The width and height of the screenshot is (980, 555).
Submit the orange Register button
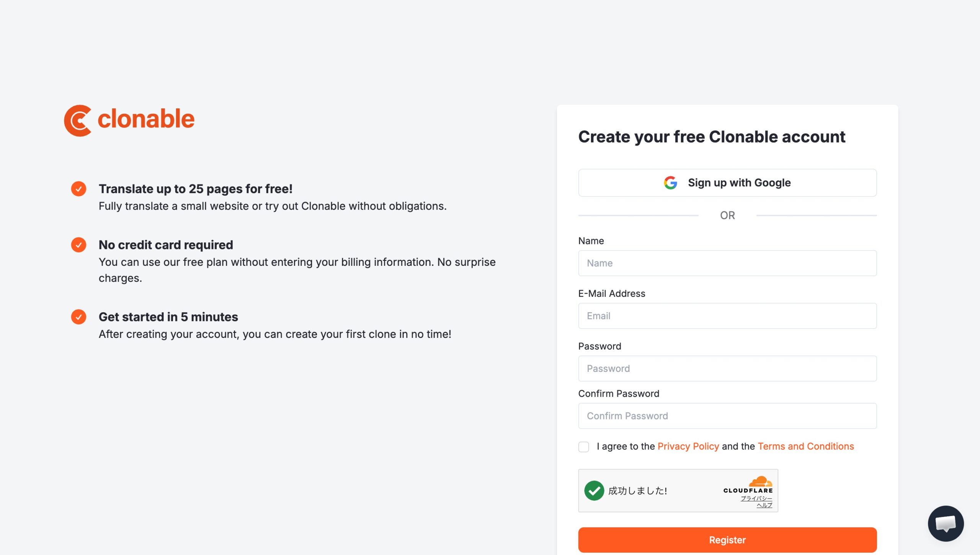[x=727, y=540]
